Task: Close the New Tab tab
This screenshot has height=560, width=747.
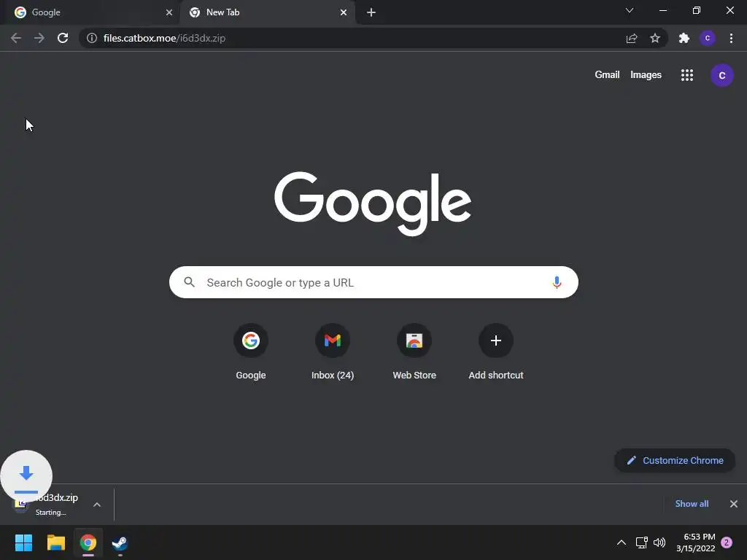Action: 344,12
